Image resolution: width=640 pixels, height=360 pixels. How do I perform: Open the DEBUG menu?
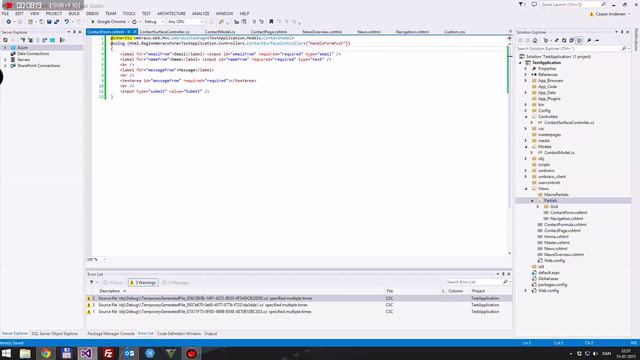click(x=92, y=13)
